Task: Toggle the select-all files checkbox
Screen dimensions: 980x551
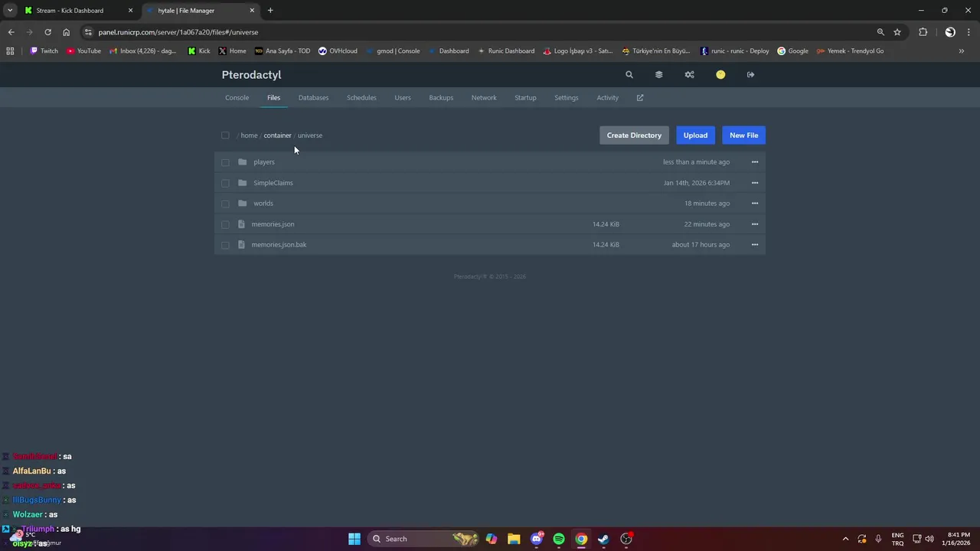Action: tap(225, 135)
